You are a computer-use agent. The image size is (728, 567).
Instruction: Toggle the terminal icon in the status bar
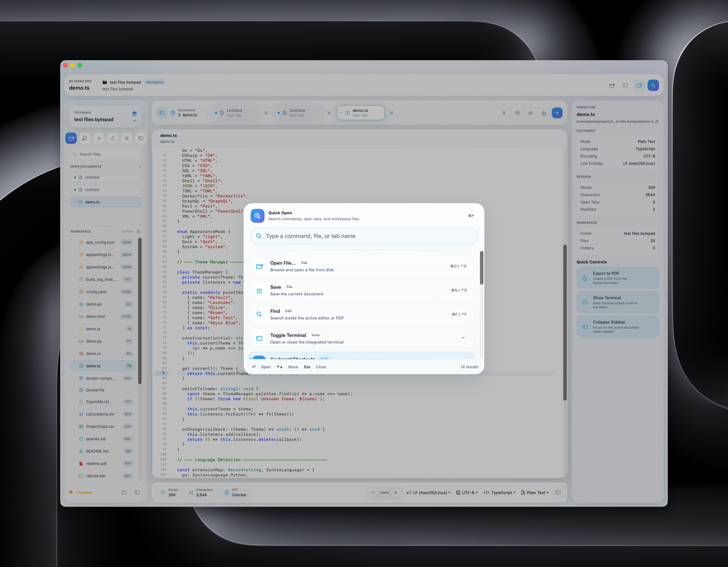pyautogui.click(x=558, y=493)
